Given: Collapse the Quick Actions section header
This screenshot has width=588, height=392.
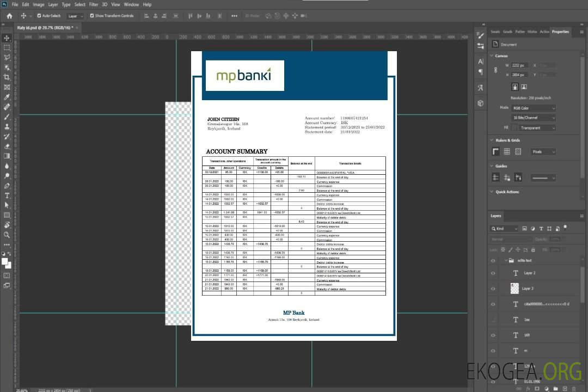Looking at the screenshot, I should (x=491, y=192).
